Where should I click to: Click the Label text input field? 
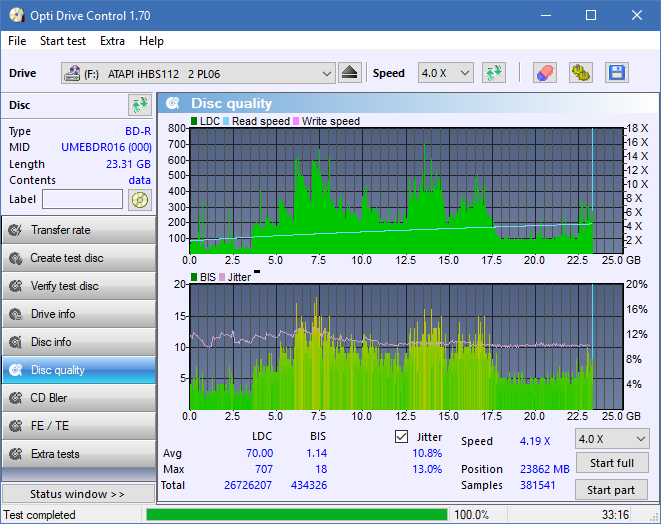click(x=83, y=199)
